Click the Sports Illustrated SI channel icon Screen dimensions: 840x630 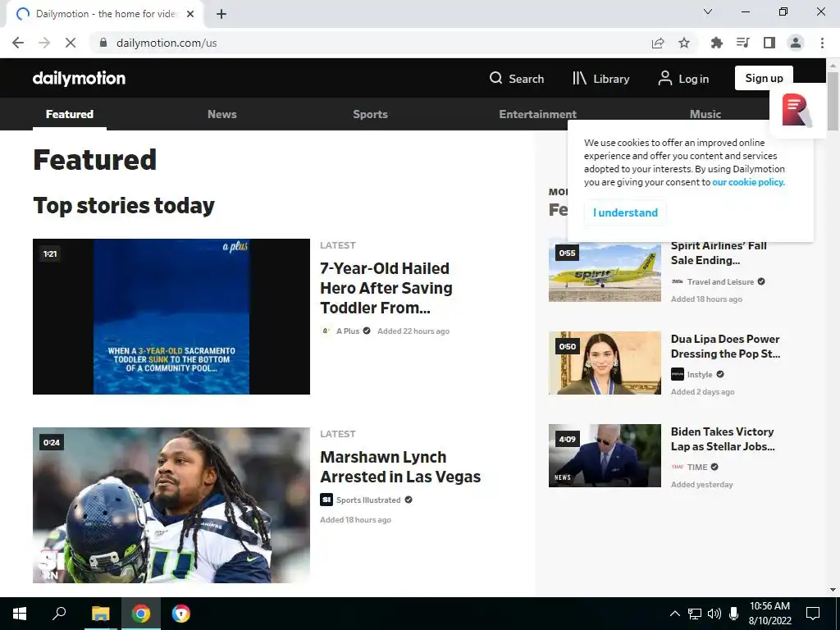[x=326, y=500]
